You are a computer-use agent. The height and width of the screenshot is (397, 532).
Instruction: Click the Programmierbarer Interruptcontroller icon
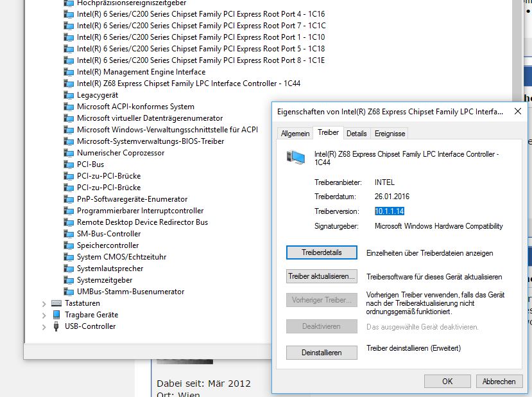coord(69,211)
